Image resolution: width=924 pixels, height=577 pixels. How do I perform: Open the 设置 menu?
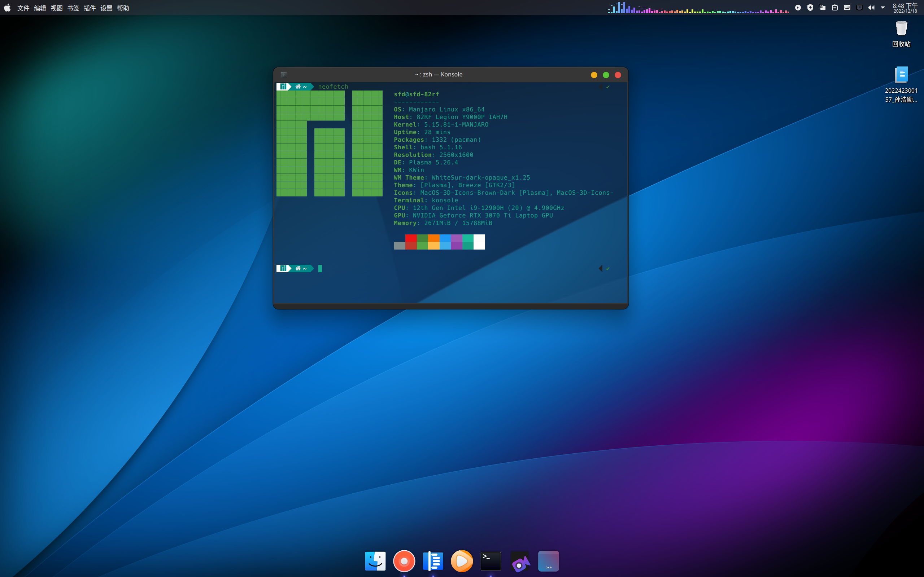[106, 8]
